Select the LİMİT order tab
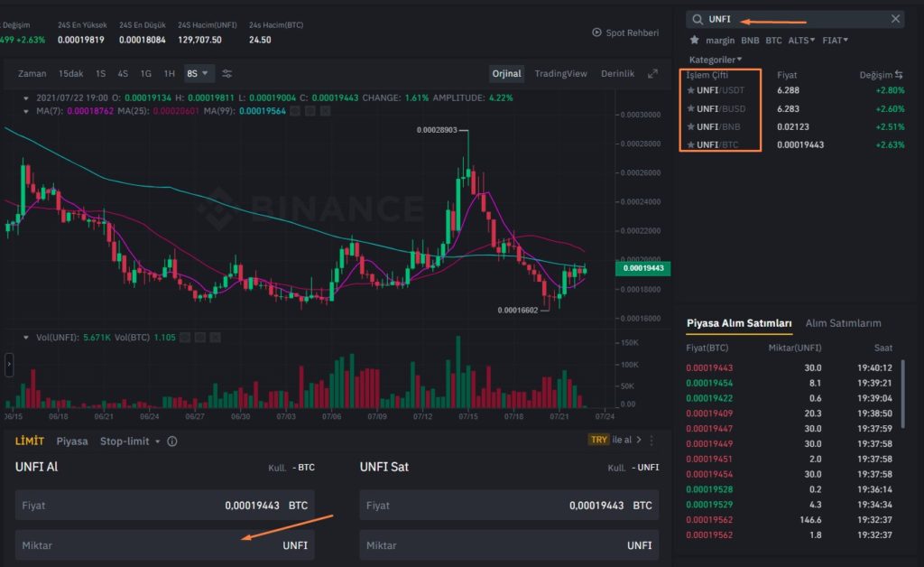The height and width of the screenshot is (567, 924). [x=30, y=441]
